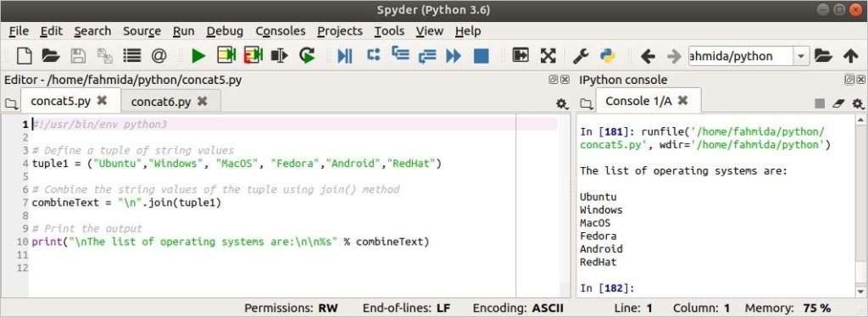Go to the parent directory with the up arrow
868x317 pixels.
click(850, 56)
